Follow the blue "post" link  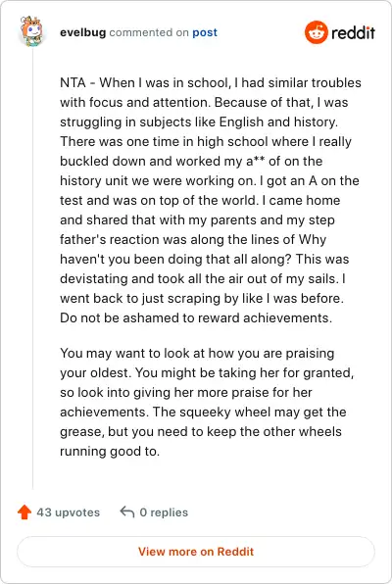pos(205,32)
